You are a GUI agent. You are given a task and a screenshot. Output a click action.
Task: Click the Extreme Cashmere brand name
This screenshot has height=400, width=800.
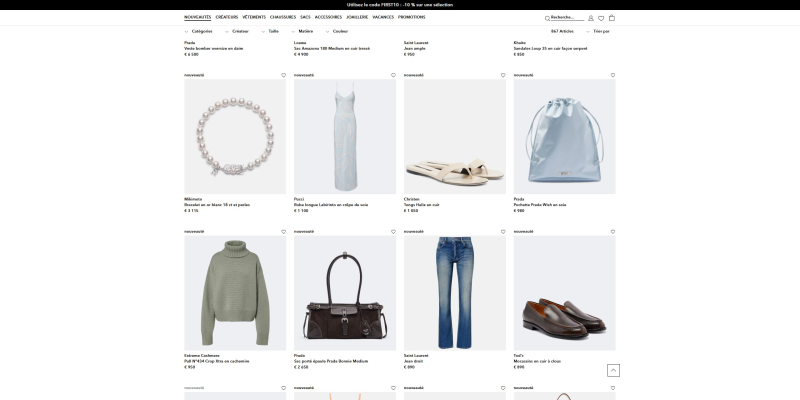pyautogui.click(x=202, y=356)
